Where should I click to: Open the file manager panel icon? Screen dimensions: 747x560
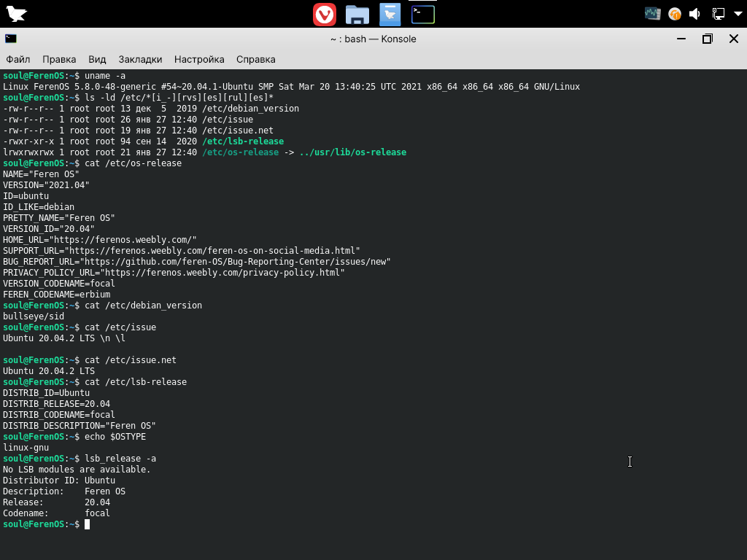357,15
